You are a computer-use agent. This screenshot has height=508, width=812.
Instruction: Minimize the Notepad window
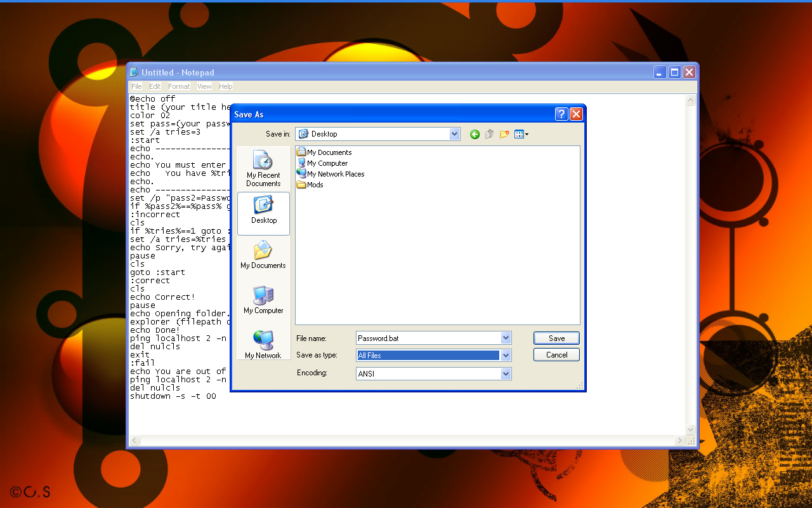tap(660, 72)
